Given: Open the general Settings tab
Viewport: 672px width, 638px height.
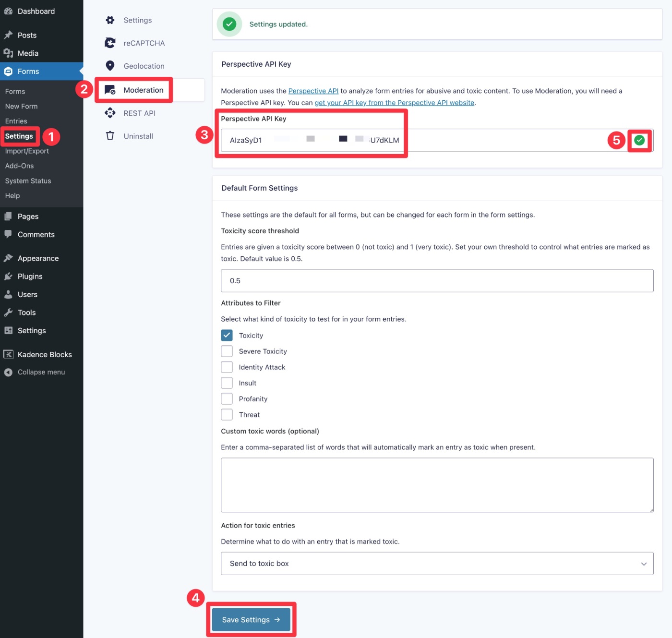Looking at the screenshot, I should 138,20.
